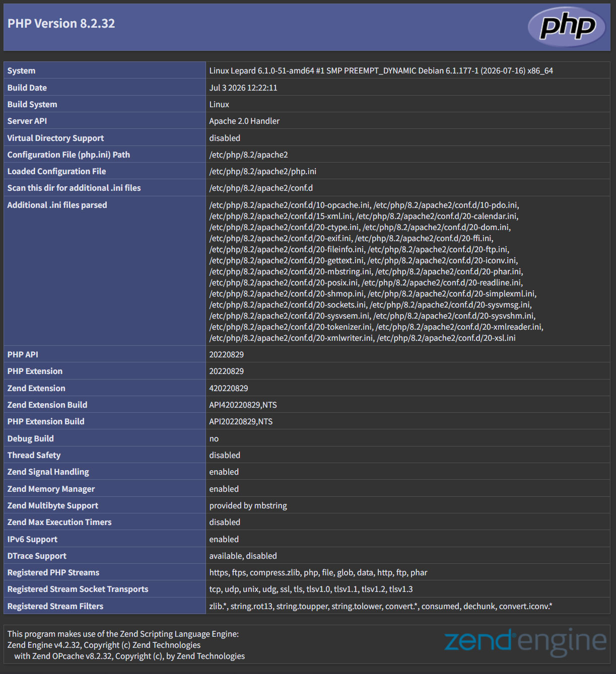Click the Thread Safety label
The height and width of the screenshot is (674, 616).
coord(34,455)
